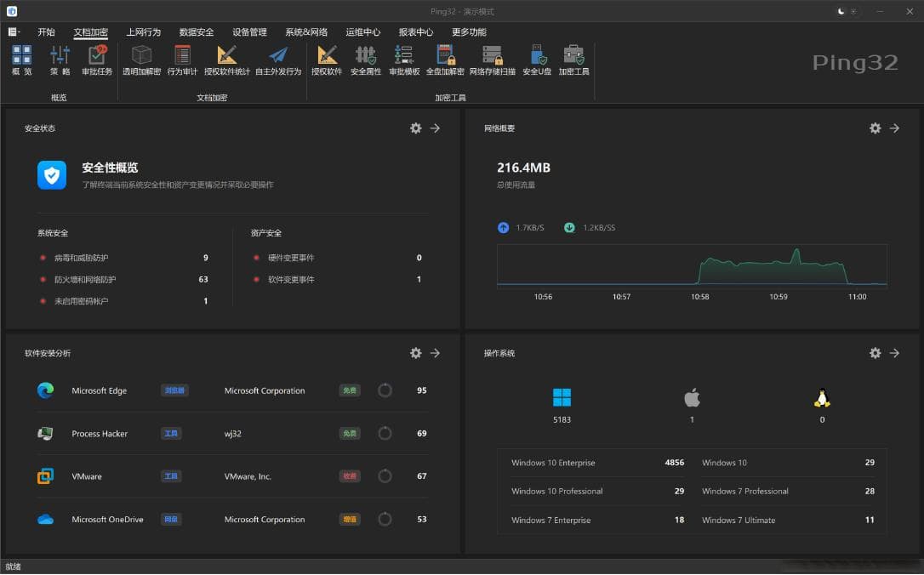Open the application menu dropdown at top-left
924x575 pixels.
click(14, 31)
